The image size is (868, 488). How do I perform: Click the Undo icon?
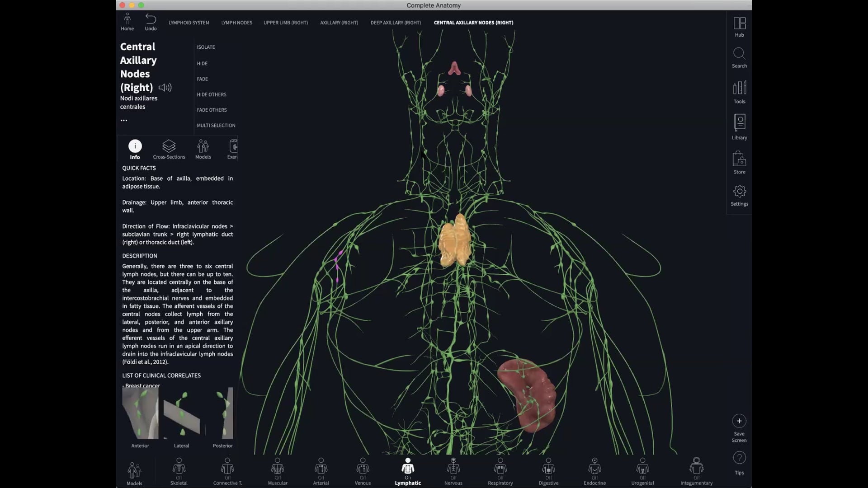click(151, 19)
